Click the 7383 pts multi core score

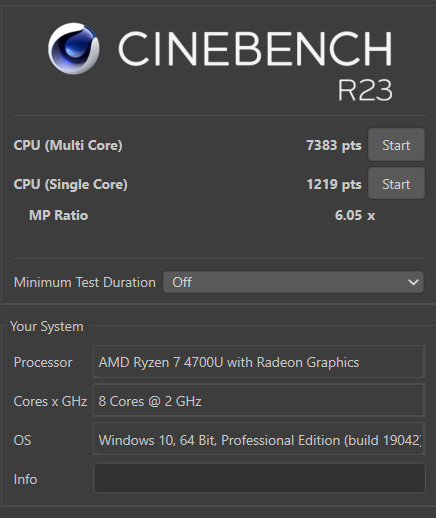pyautogui.click(x=334, y=145)
